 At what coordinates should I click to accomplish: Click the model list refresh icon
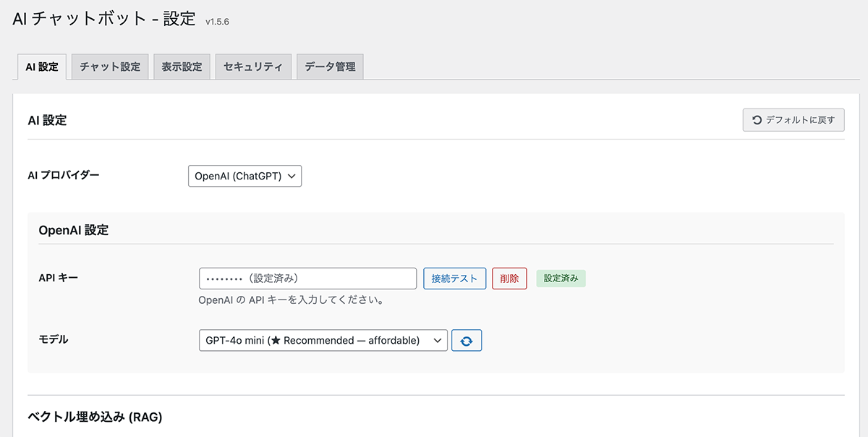click(467, 340)
